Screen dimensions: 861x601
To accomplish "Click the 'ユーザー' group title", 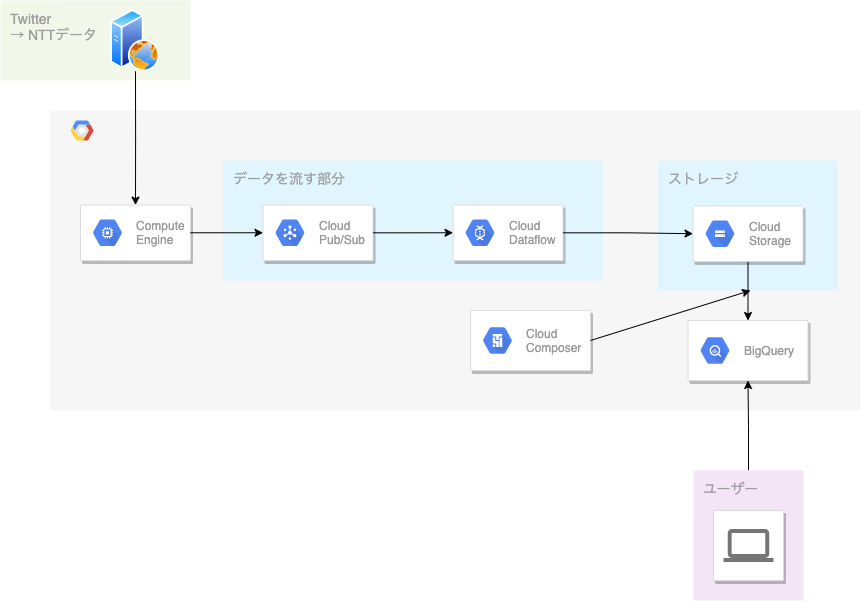I will pyautogui.click(x=730, y=488).
